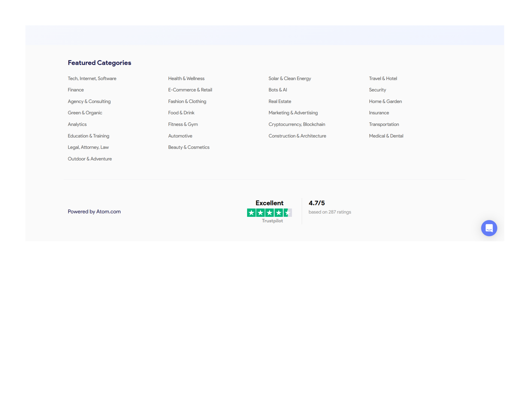
Task: Click Construction & Architecture link
Action: 297,136
